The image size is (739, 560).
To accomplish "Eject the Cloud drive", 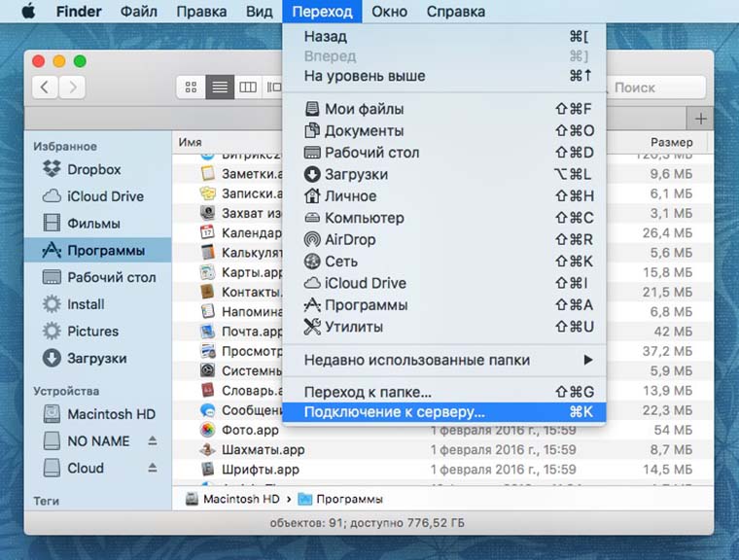I will 153,467.
